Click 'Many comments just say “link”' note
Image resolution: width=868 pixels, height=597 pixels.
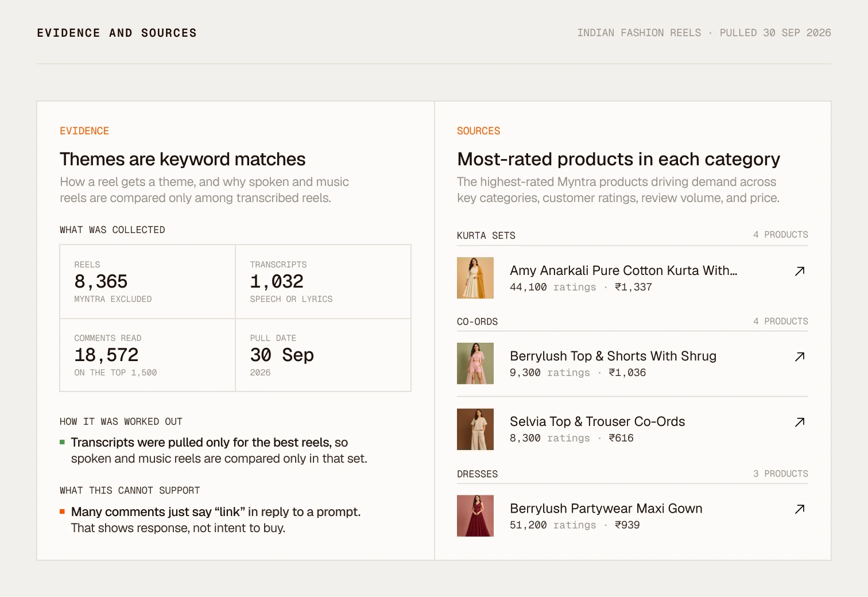coord(158,512)
